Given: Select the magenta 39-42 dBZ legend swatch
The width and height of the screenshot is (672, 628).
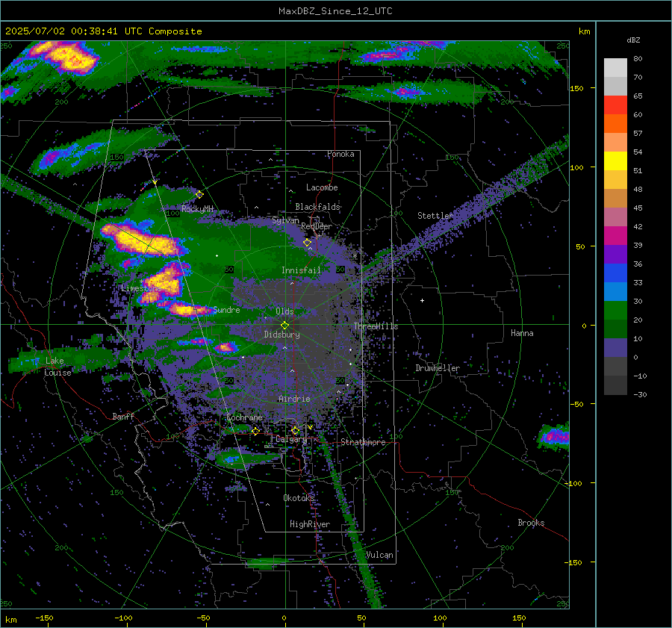Looking at the screenshot, I should pyautogui.click(x=615, y=235).
